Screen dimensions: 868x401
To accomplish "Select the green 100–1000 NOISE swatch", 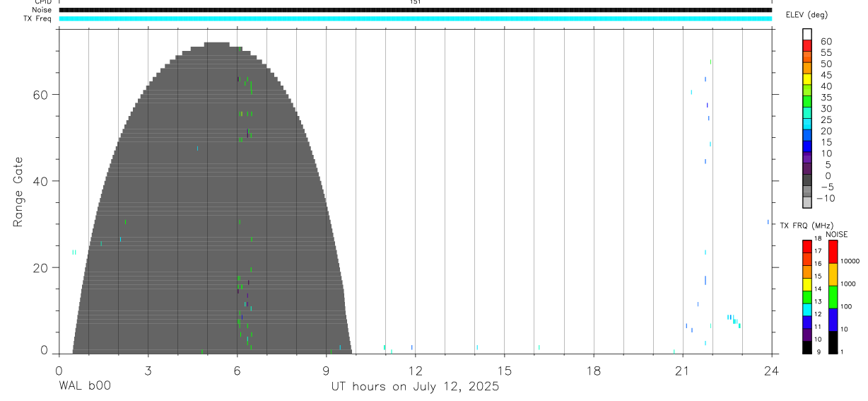I will 833,297.
